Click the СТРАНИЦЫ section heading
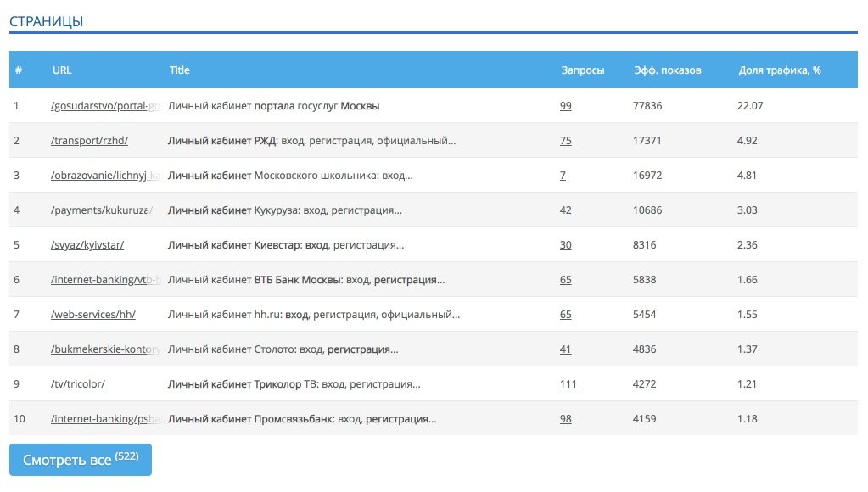The height and width of the screenshot is (492, 868). tap(47, 21)
